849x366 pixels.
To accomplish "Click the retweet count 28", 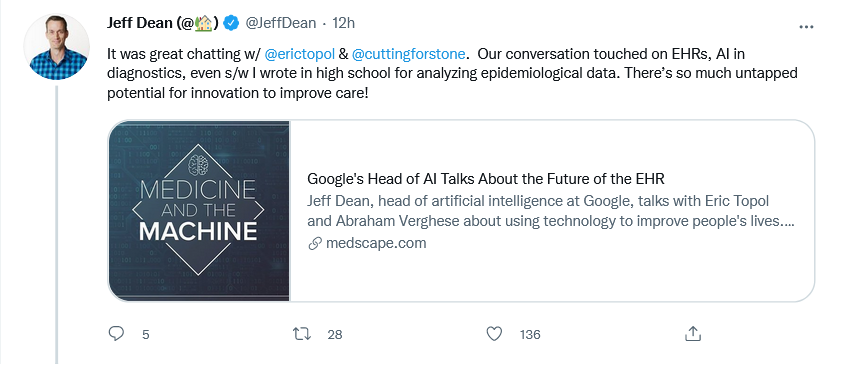I will pos(335,335).
